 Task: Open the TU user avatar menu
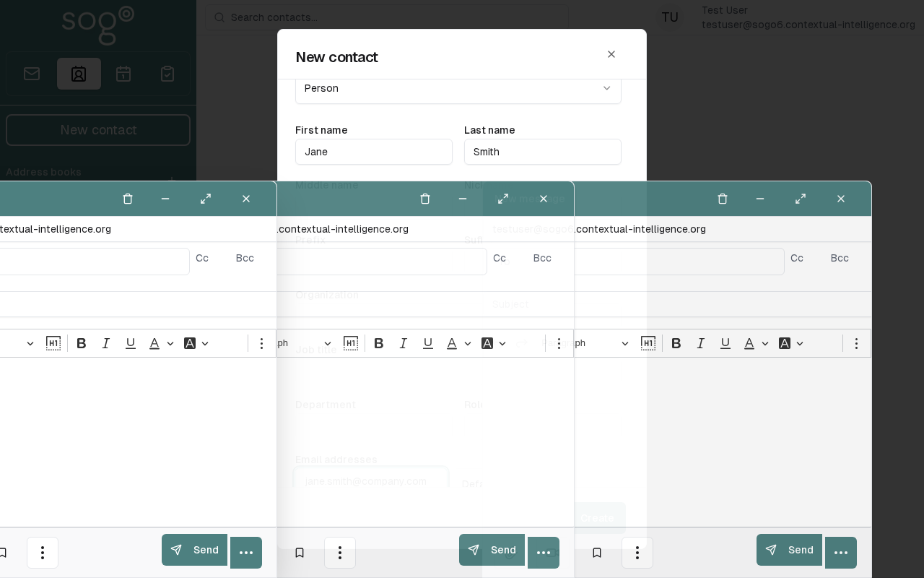(x=670, y=17)
